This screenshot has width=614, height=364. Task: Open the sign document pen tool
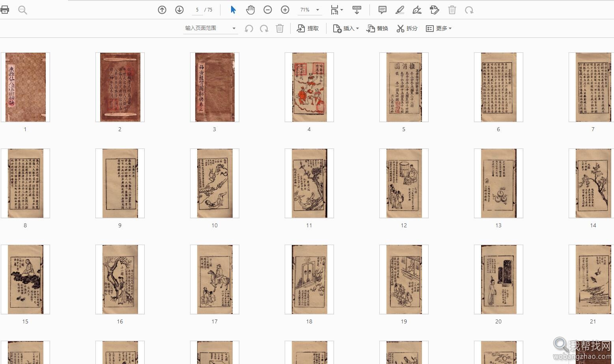[x=417, y=10]
